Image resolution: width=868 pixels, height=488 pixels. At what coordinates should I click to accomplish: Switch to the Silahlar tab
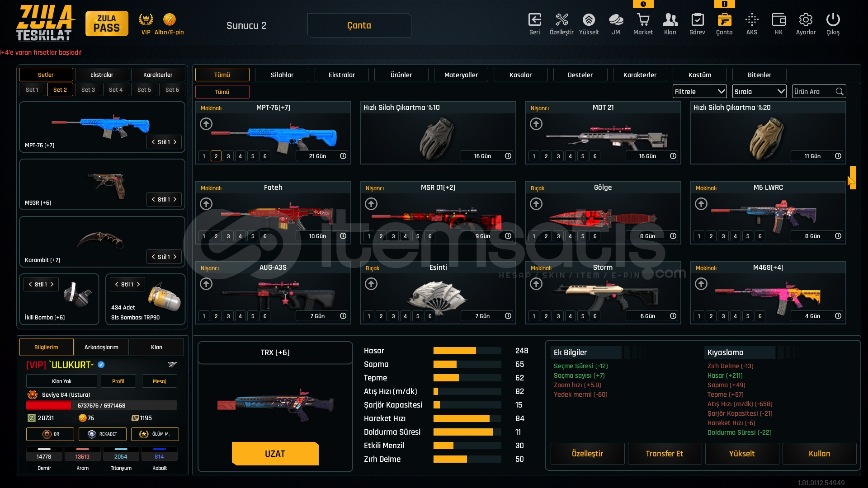click(282, 75)
